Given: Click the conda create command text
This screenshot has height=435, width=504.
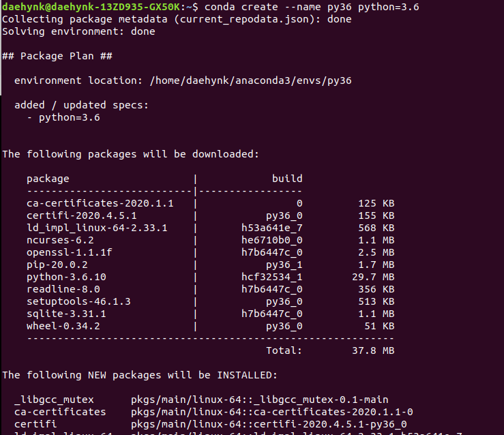Looking at the screenshot, I should click(312, 7).
